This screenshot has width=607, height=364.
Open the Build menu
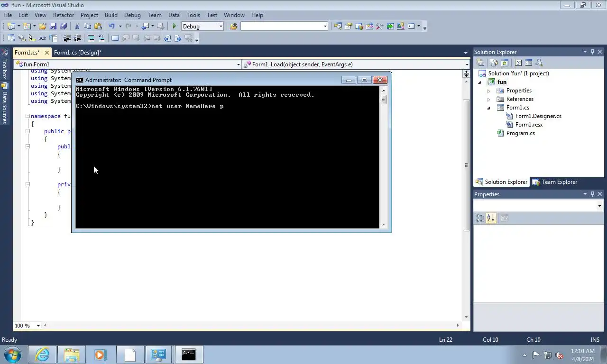point(111,15)
